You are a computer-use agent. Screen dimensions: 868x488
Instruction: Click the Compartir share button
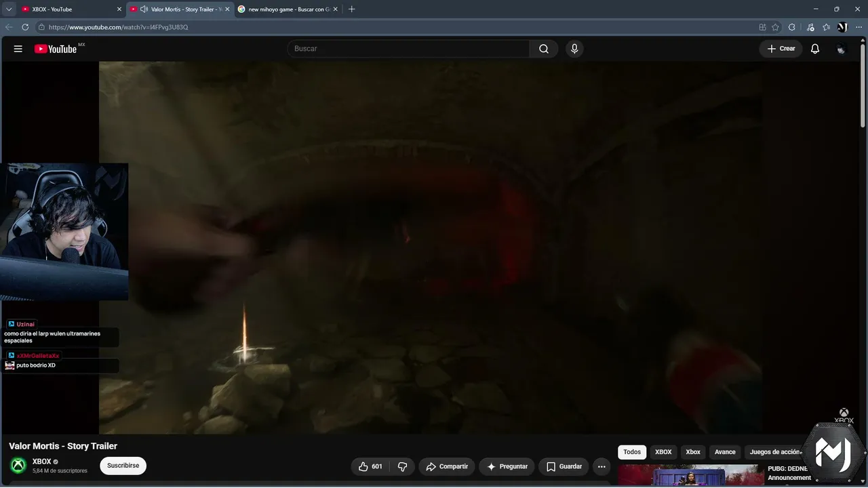click(x=447, y=466)
